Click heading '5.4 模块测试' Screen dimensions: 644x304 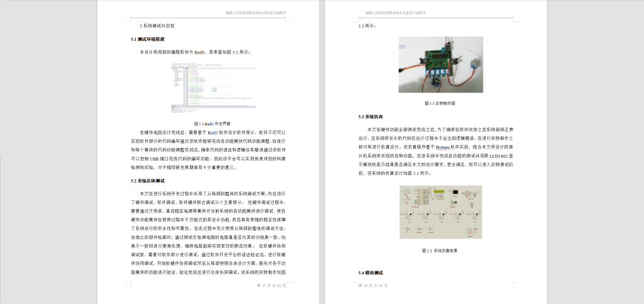coord(370,273)
